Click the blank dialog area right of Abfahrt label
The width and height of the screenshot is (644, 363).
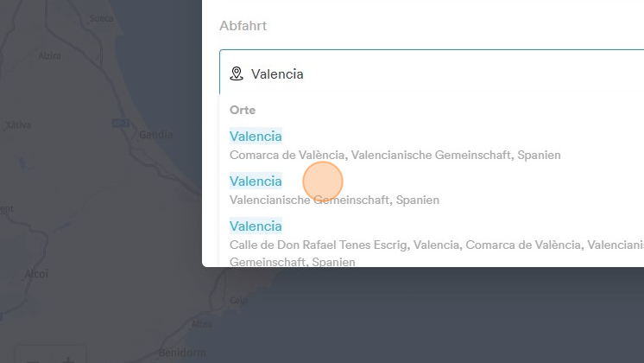point(449,26)
